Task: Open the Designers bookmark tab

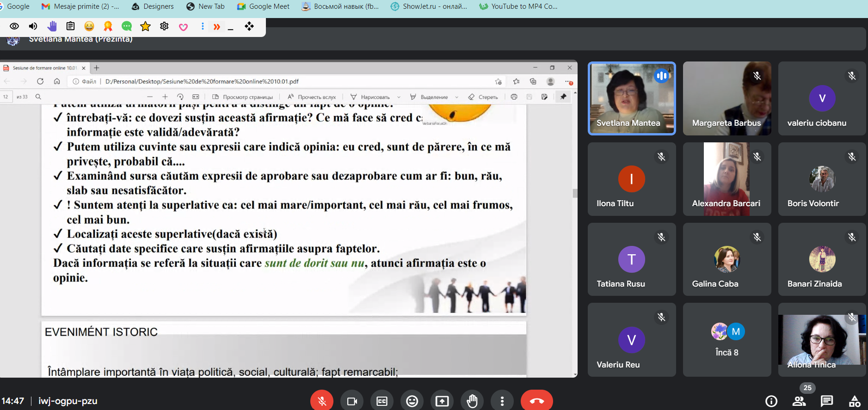Action: (153, 6)
